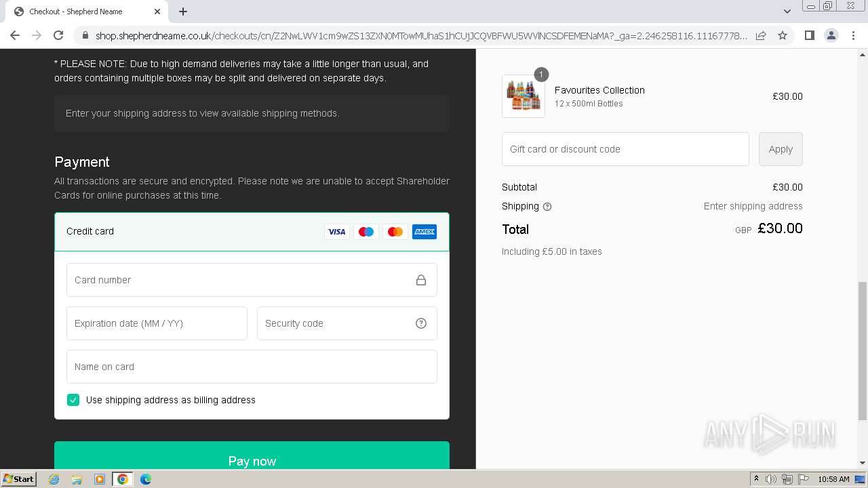Click the Shipping info question mark icon
The width and height of the screenshot is (868, 488).
(547, 207)
